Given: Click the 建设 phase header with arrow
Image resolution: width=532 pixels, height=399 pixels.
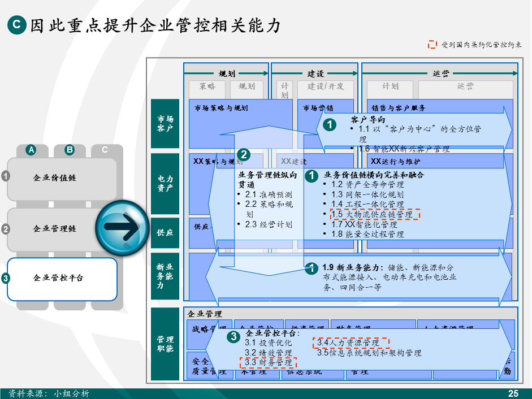Looking at the screenshot, I should click(315, 73).
